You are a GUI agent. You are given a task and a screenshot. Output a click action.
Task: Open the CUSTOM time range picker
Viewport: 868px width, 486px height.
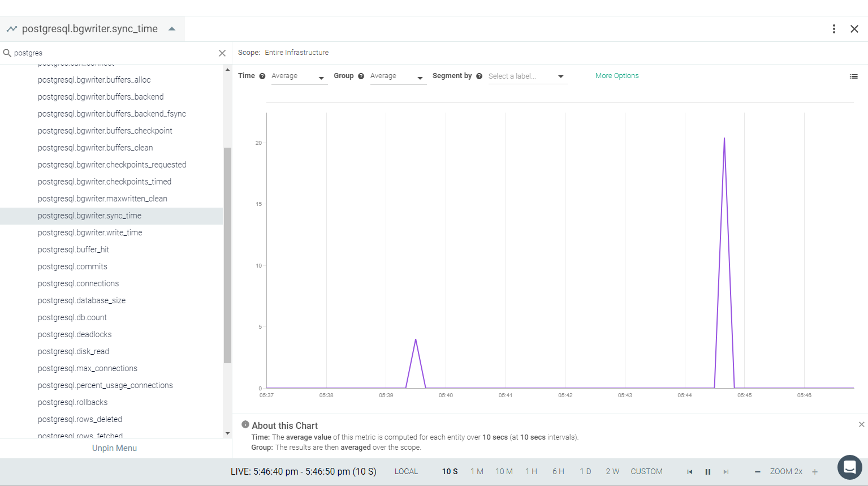pyautogui.click(x=646, y=472)
